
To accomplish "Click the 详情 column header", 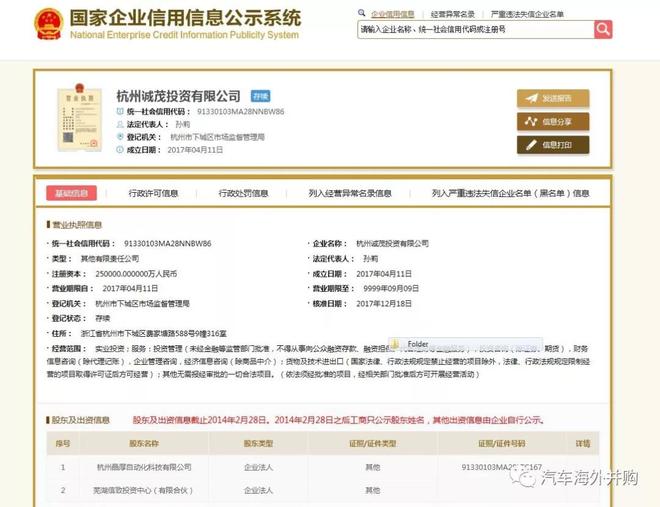I will [x=583, y=443].
